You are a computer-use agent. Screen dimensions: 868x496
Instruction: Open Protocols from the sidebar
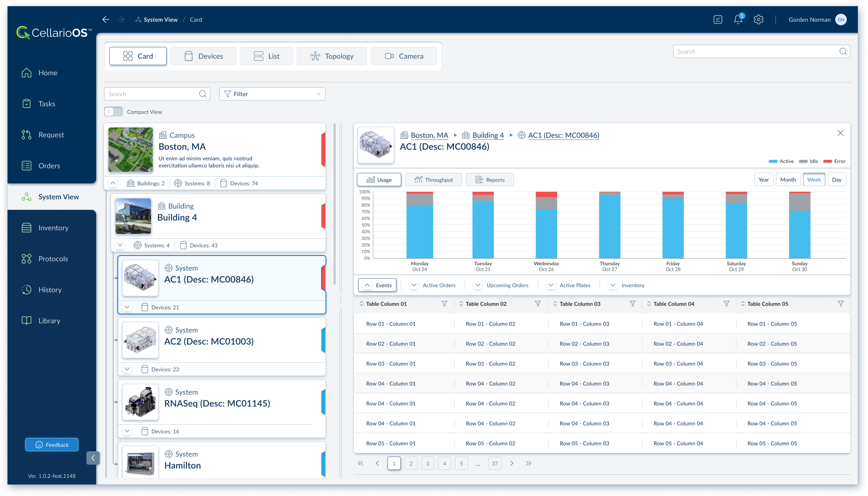pyautogui.click(x=53, y=259)
